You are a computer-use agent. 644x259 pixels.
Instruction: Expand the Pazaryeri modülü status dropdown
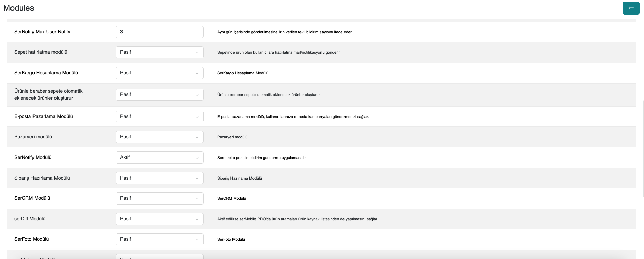click(x=159, y=137)
